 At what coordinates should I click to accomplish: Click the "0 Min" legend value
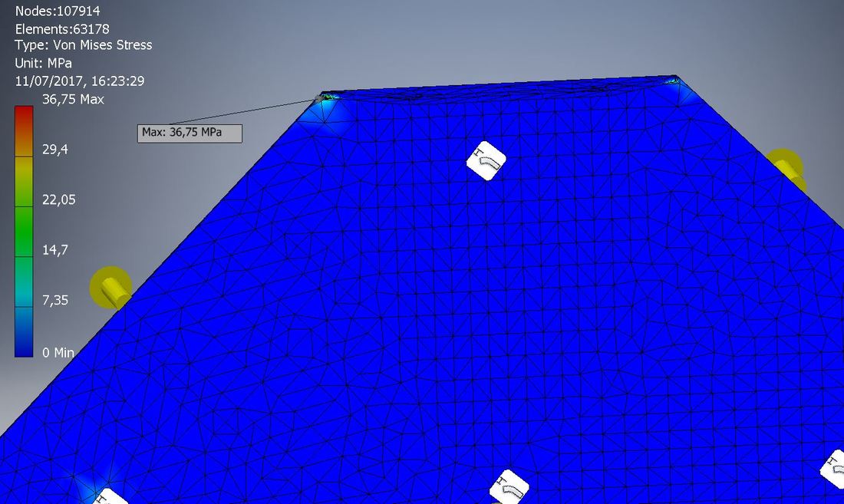click(58, 352)
